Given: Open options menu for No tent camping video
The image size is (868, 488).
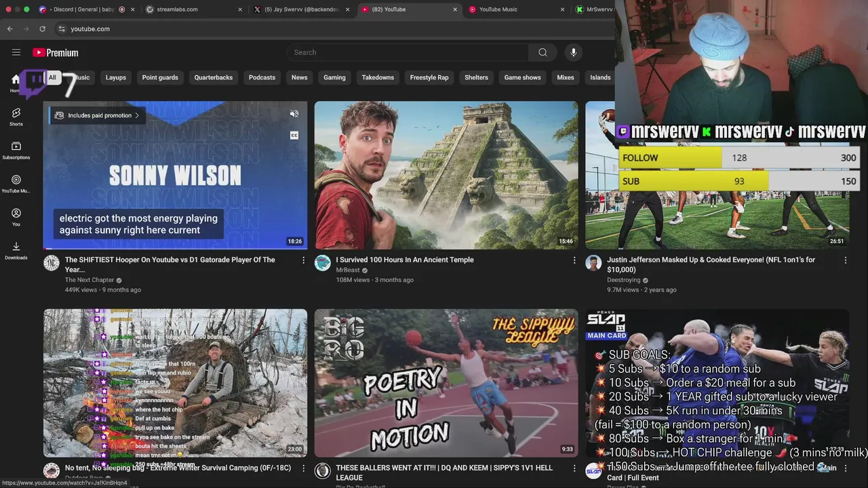Looking at the screenshot, I should (x=303, y=468).
